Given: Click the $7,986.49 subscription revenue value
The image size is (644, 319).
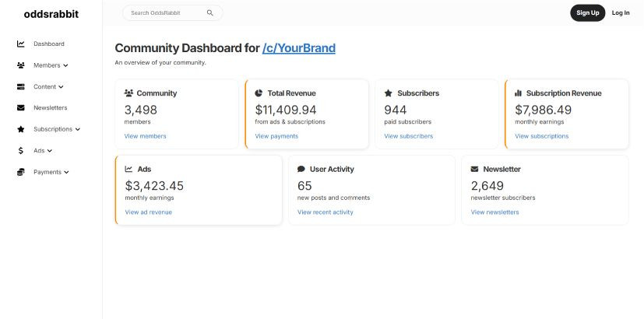Looking at the screenshot, I should point(544,110).
